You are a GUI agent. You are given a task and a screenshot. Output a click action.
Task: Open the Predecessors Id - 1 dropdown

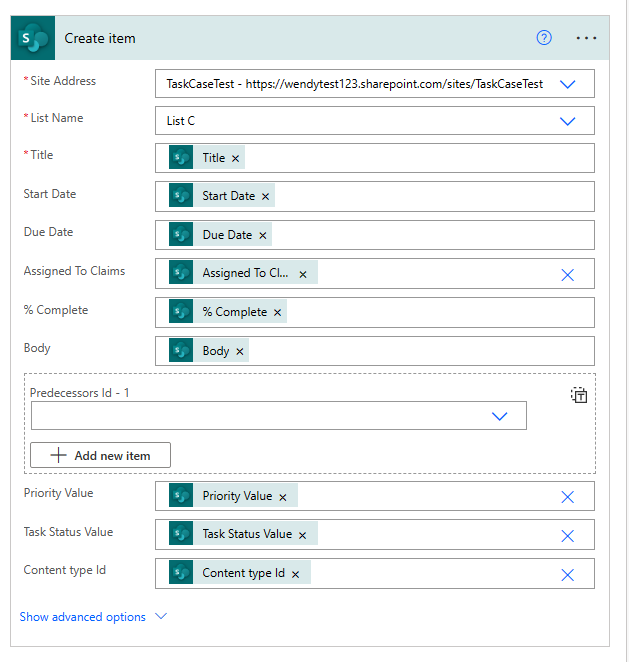(499, 416)
